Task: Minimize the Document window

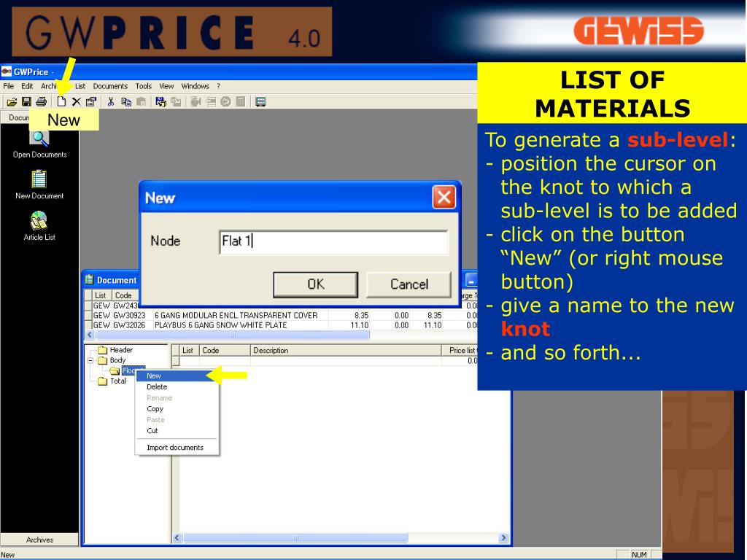Action: (471, 279)
